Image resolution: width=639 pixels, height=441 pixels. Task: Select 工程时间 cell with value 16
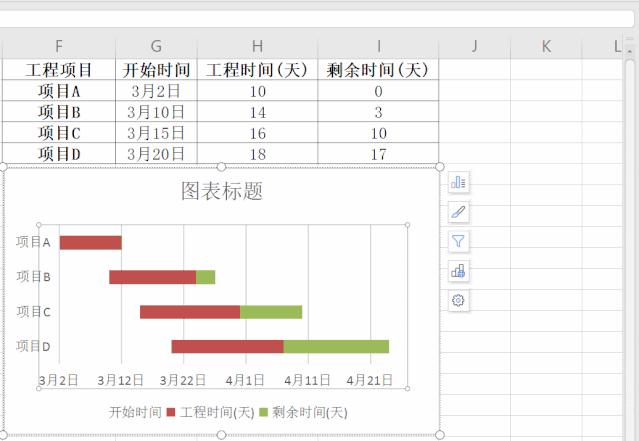tap(258, 133)
